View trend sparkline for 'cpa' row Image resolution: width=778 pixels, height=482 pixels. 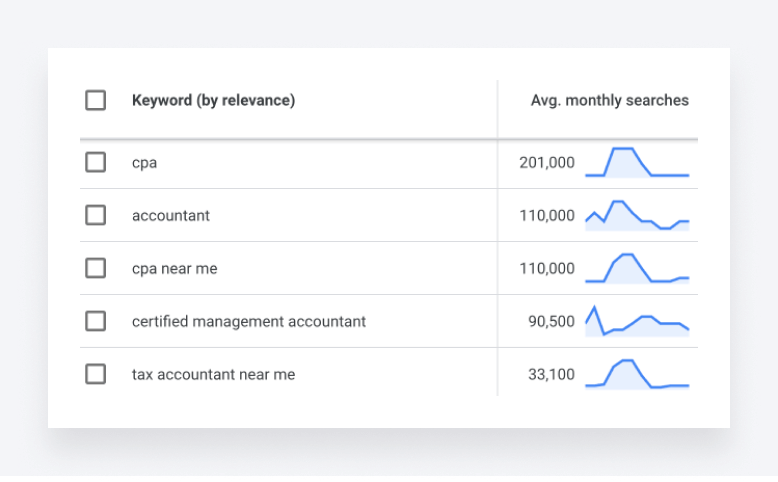click(x=637, y=162)
